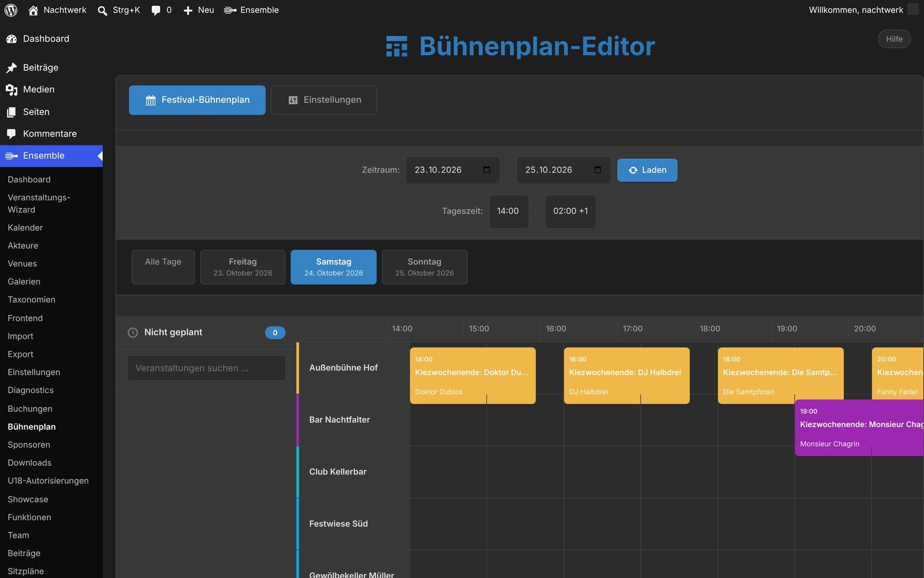The height and width of the screenshot is (578, 924).
Task: Open the Monsieur Chagrin event at 19:00
Action: (859, 428)
